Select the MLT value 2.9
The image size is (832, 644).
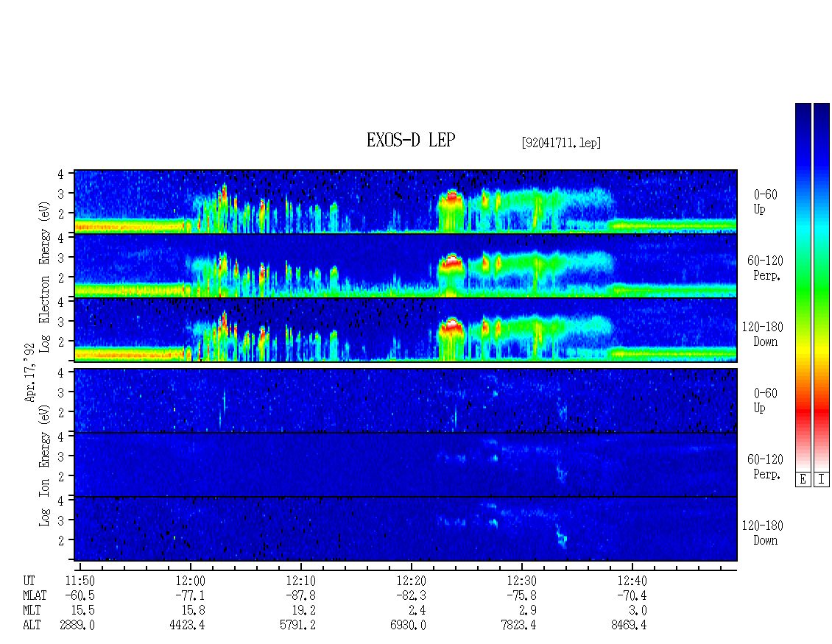pos(527,611)
